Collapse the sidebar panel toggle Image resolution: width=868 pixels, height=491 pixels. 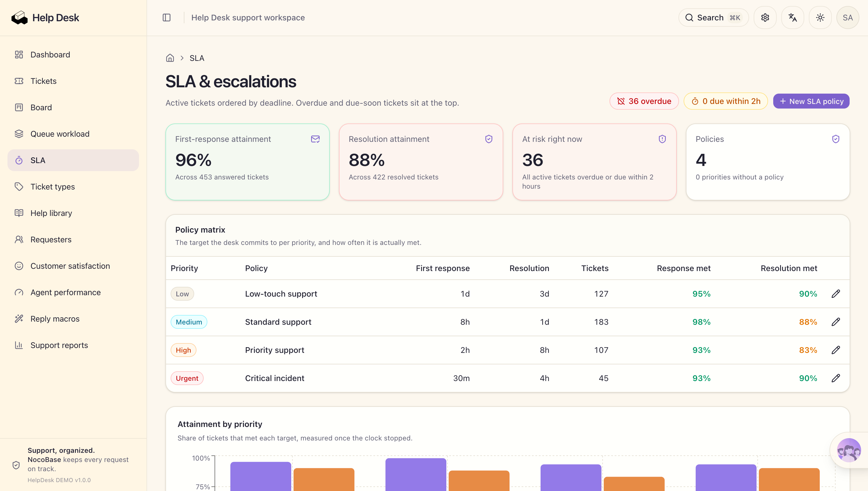(x=167, y=18)
